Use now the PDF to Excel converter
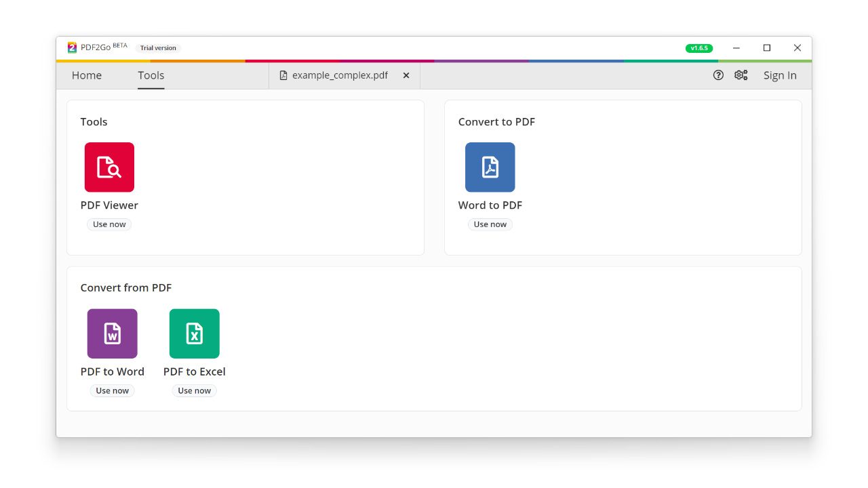 click(x=194, y=390)
